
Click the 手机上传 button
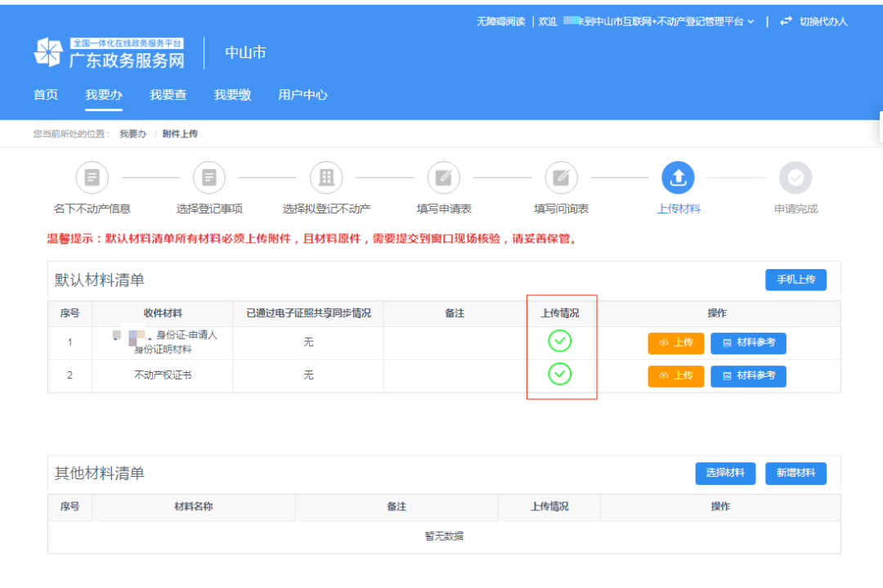(796, 279)
